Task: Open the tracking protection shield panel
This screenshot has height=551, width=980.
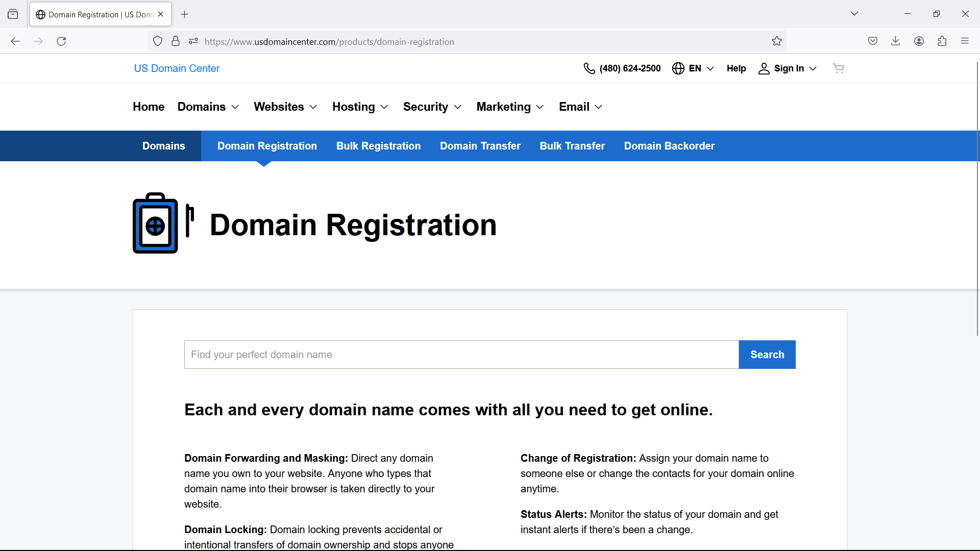Action: (x=157, y=41)
